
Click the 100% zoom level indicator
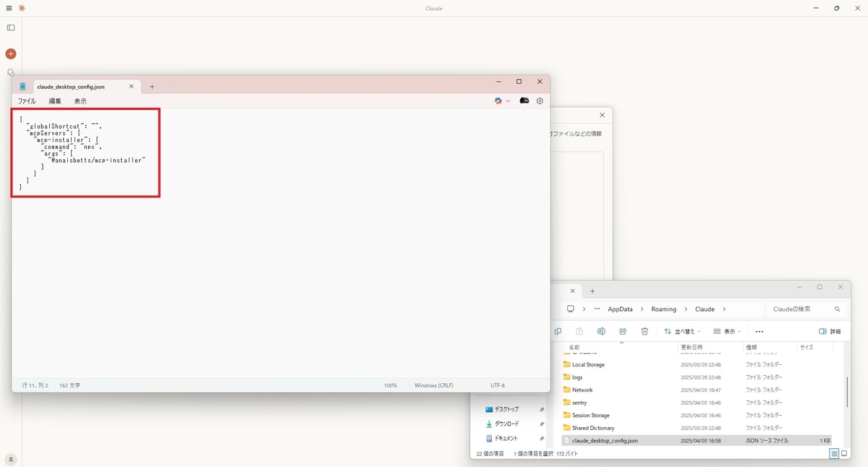(390, 385)
